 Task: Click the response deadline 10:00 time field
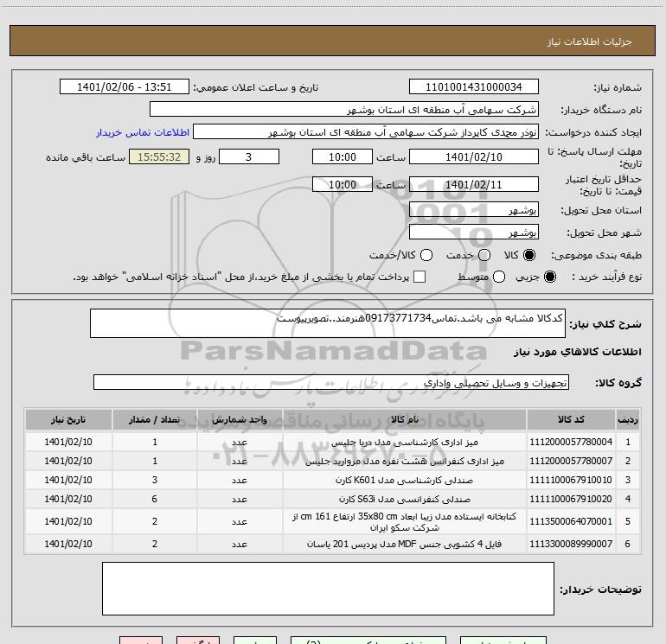pos(343,157)
